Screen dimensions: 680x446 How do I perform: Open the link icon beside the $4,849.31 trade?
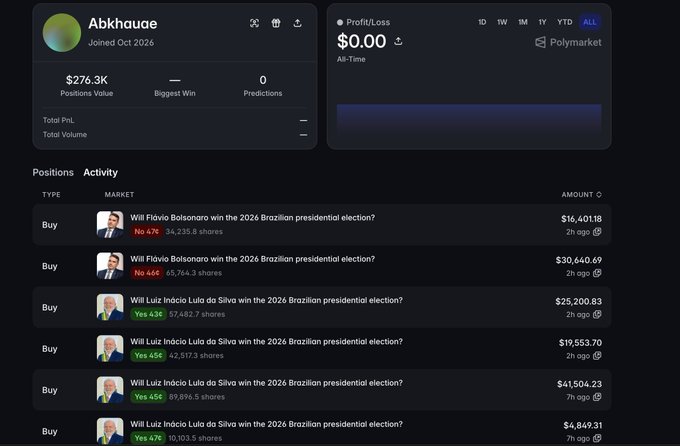pyautogui.click(x=597, y=438)
